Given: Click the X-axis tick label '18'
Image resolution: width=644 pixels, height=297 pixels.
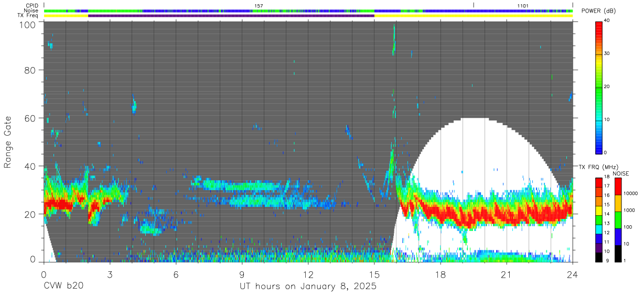Looking at the screenshot, I should [440, 274].
